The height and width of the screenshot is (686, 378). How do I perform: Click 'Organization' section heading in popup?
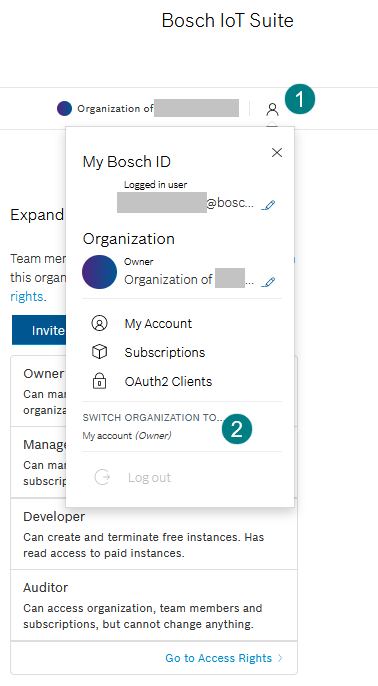[129, 239]
